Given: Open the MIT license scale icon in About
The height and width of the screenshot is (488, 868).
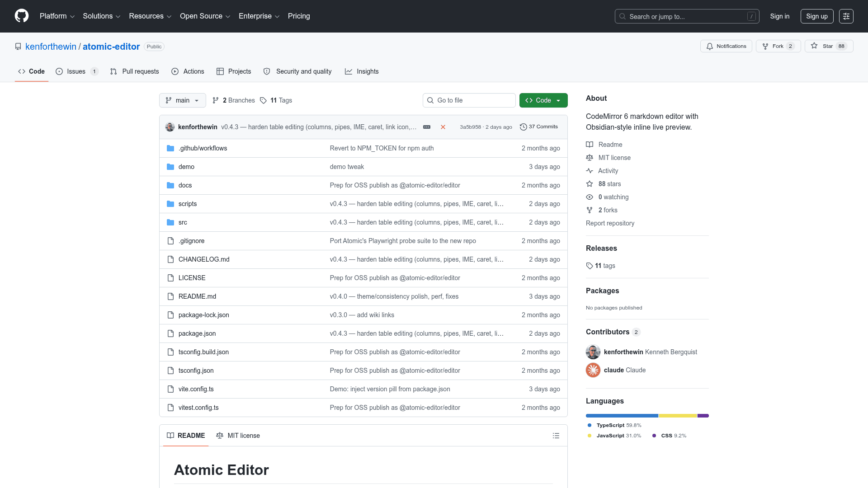Looking at the screenshot, I should coord(608,158).
